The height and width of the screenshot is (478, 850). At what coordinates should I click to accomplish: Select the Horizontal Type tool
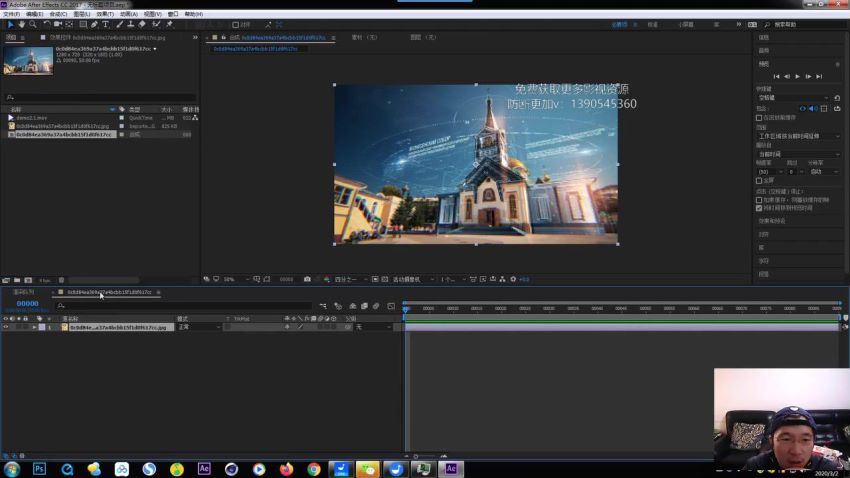coord(106,24)
